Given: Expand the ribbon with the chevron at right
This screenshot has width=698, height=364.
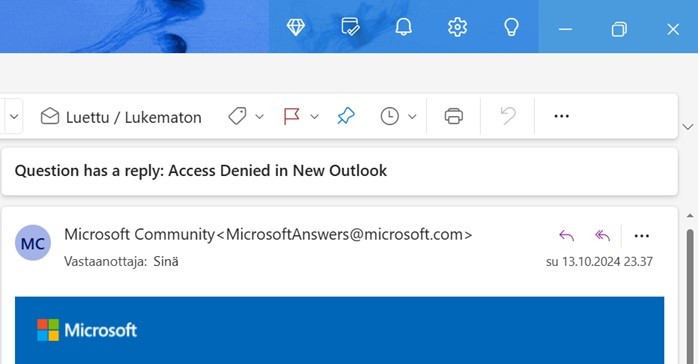Looking at the screenshot, I should click(x=688, y=127).
